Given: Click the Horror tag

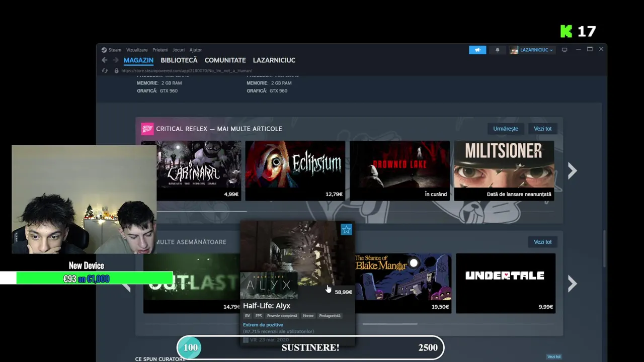Looking at the screenshot, I should click(308, 316).
